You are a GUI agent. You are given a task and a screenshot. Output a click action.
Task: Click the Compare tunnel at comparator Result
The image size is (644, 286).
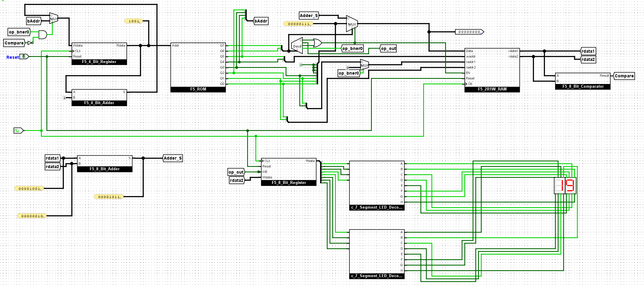(x=624, y=76)
